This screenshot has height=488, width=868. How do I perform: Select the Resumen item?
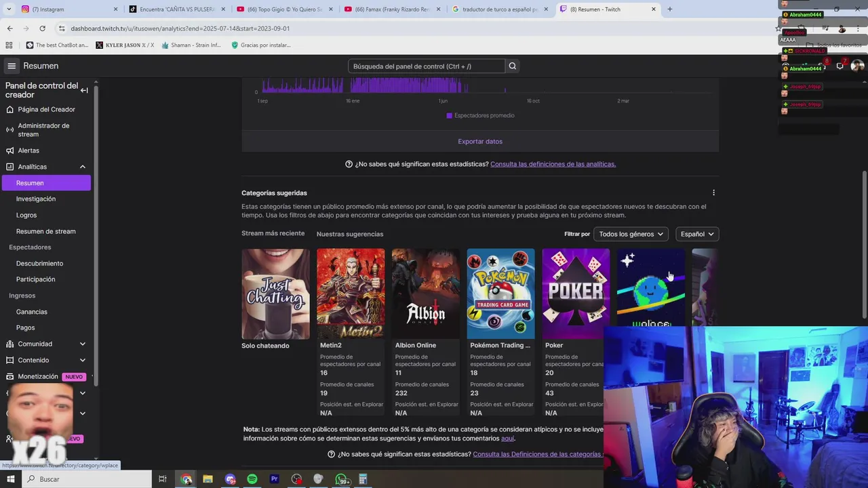pyautogui.click(x=46, y=183)
